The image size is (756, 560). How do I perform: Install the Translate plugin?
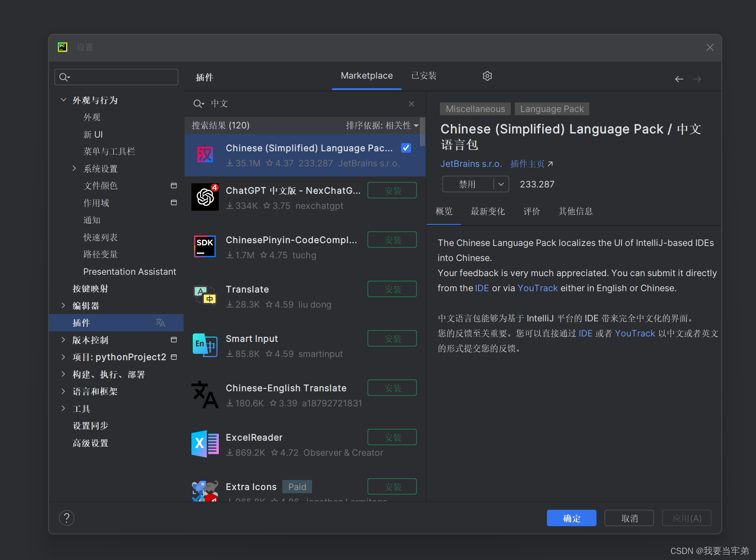392,289
